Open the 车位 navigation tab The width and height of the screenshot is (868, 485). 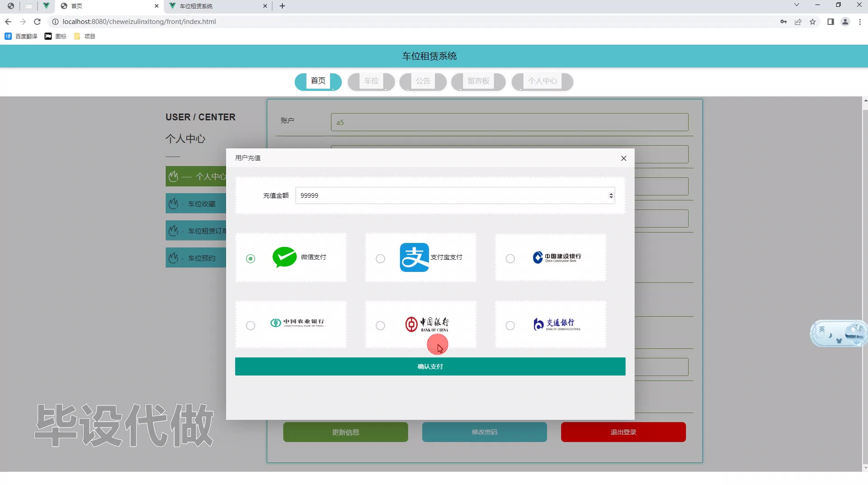click(371, 81)
